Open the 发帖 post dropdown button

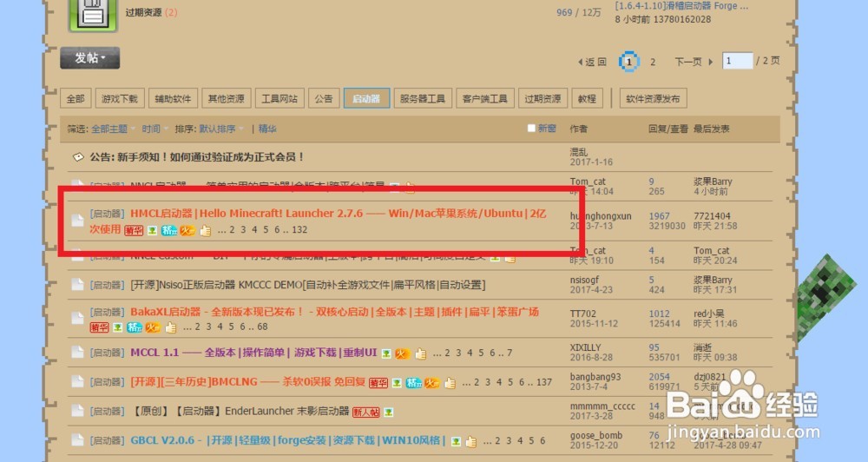[x=89, y=58]
